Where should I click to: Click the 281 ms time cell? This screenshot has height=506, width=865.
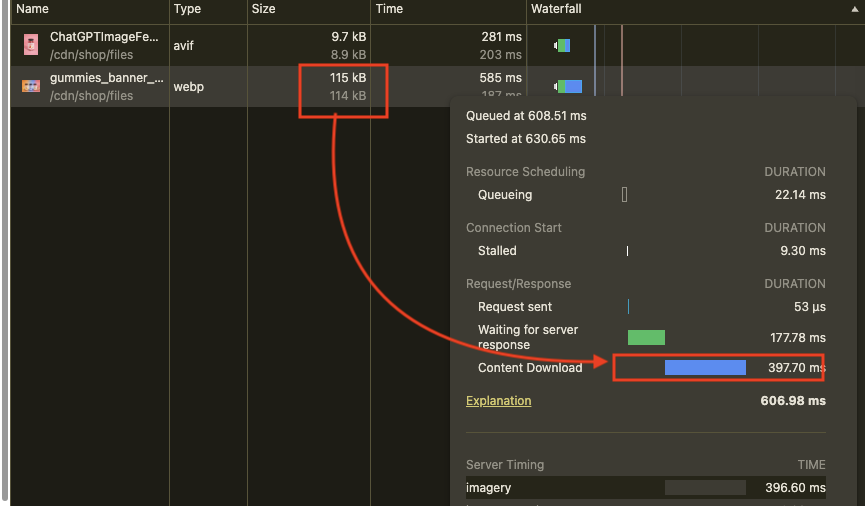[x=501, y=37]
